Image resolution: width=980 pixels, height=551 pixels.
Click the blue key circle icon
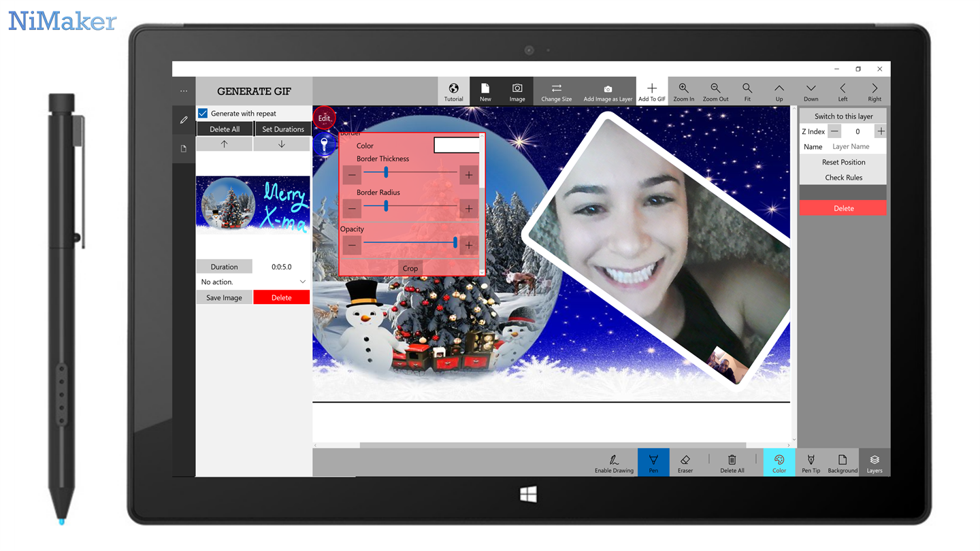click(x=325, y=144)
